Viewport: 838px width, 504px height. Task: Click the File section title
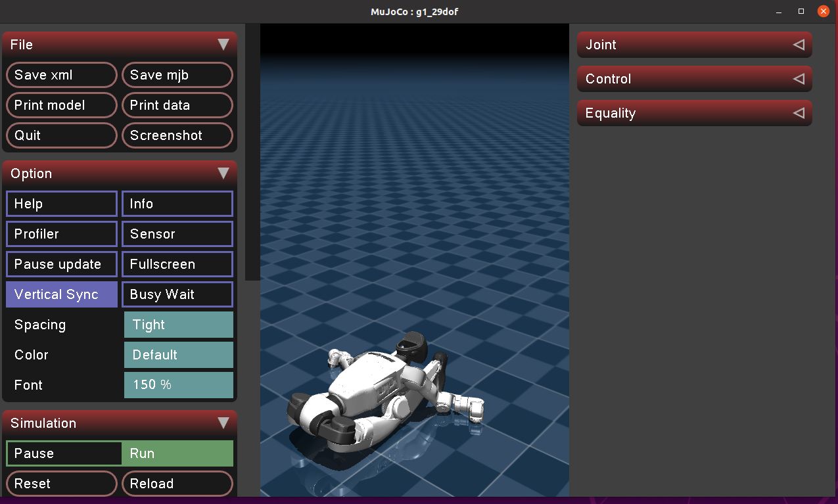[x=22, y=45]
